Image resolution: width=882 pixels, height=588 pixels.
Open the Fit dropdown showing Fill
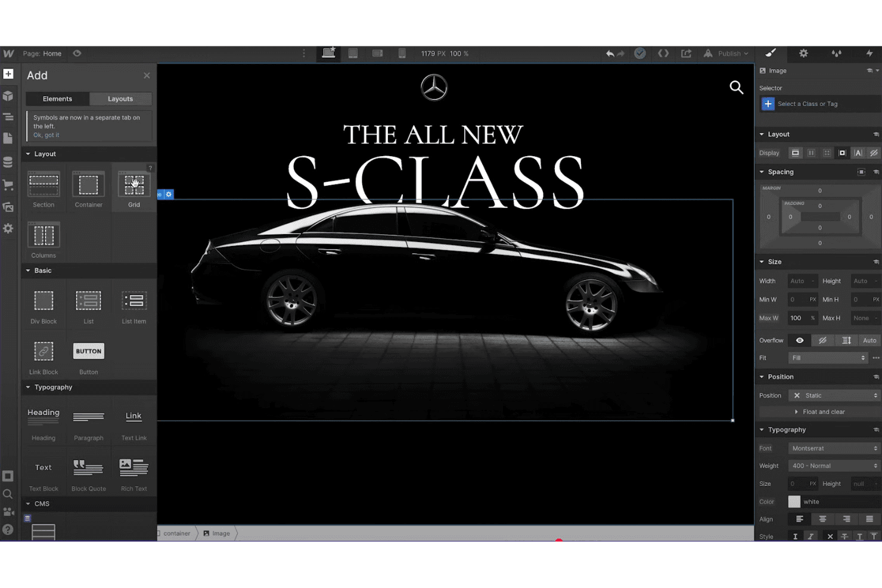tap(828, 358)
